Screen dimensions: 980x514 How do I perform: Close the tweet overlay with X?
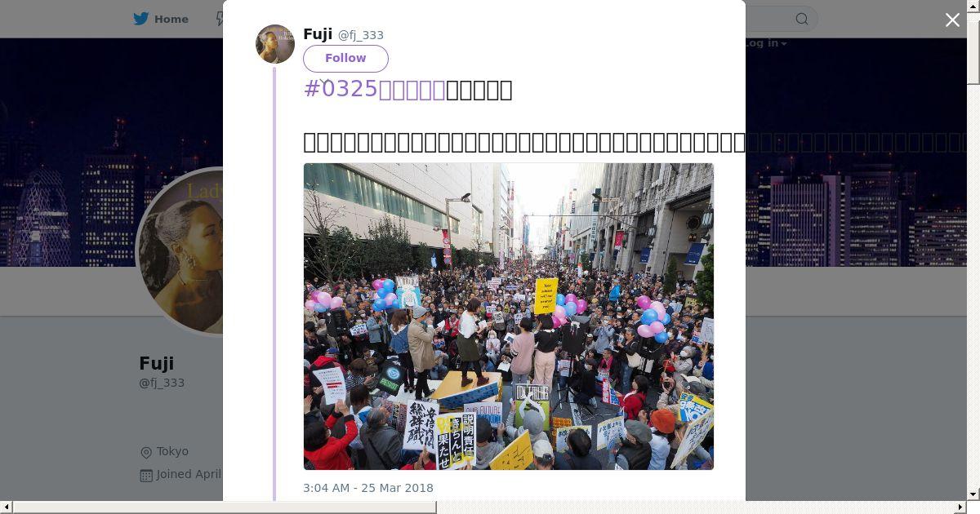click(952, 20)
